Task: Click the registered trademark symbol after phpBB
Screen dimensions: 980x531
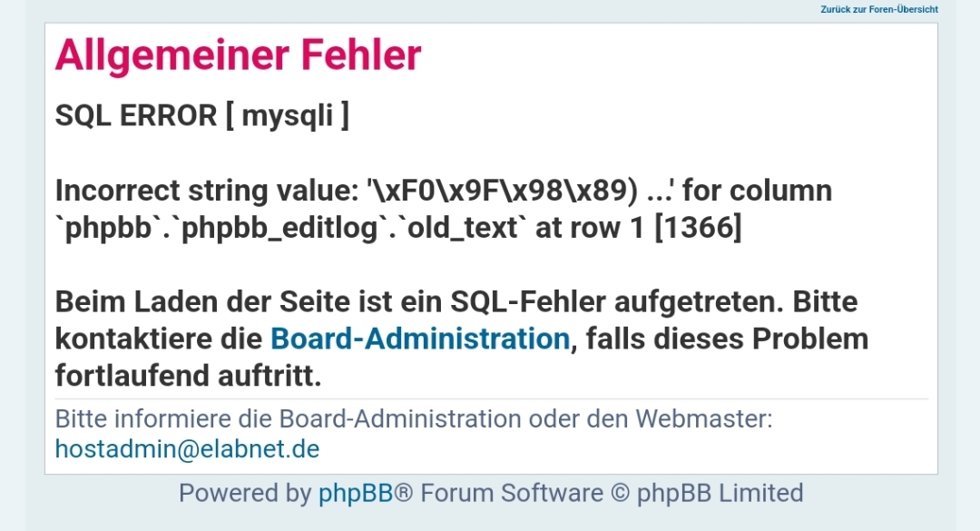Action: [404, 494]
